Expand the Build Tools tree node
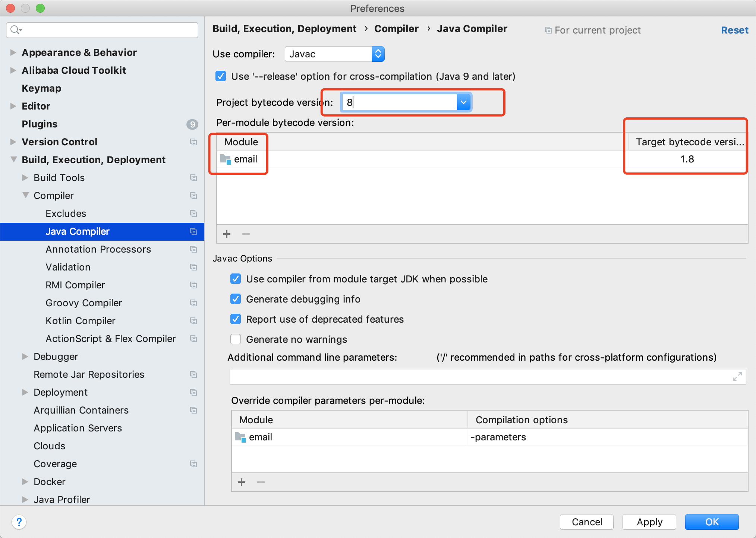 coord(25,178)
